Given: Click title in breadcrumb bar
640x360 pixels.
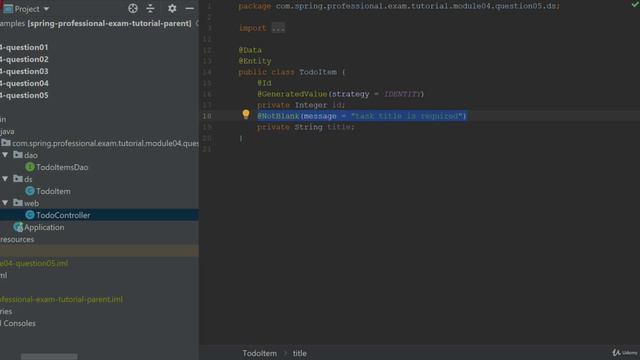Looking at the screenshot, I should point(300,353).
